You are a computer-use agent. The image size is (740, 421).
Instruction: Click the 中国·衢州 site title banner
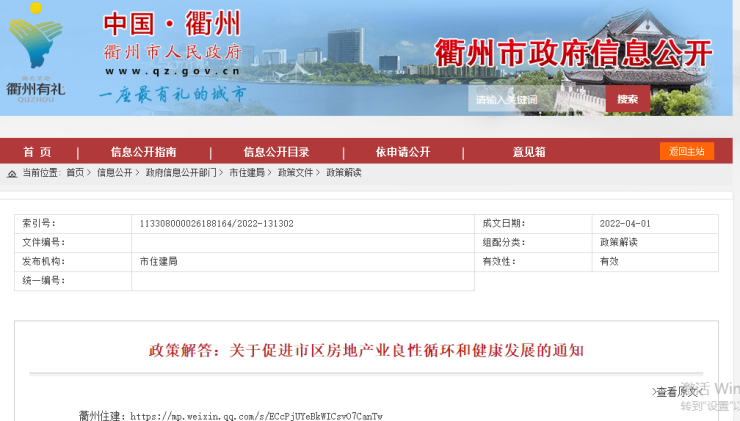click(x=174, y=23)
